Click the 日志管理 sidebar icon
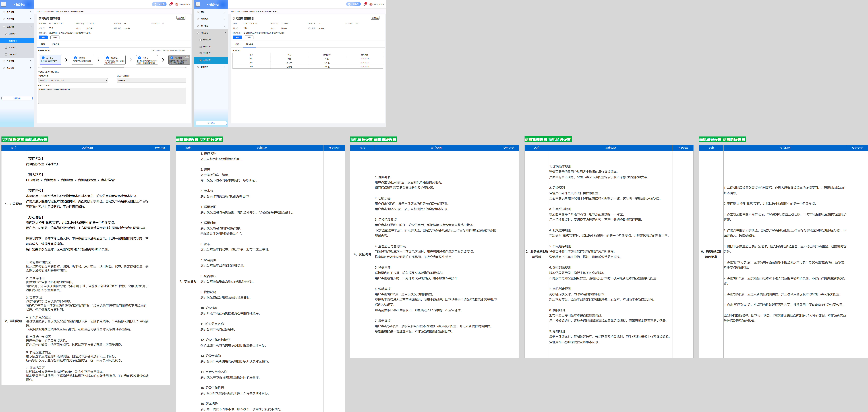868x412 pixels. [4, 61]
